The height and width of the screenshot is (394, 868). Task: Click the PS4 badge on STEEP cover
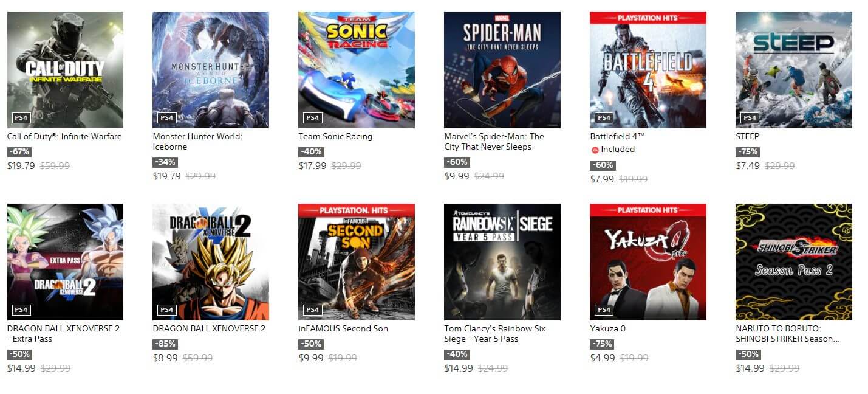point(750,118)
